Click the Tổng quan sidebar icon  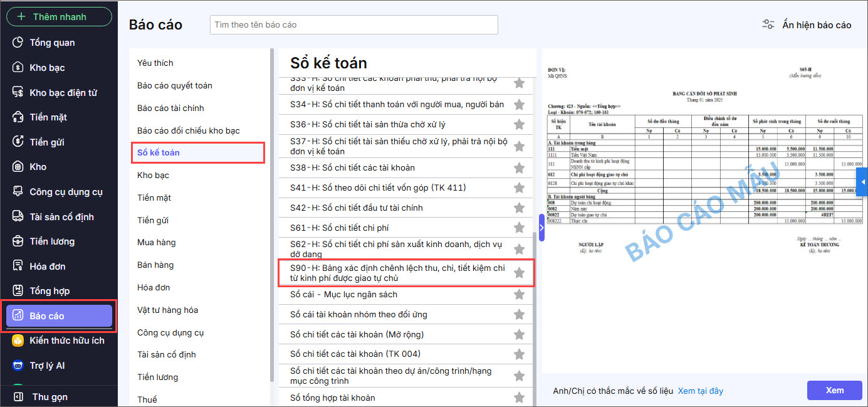click(x=18, y=43)
